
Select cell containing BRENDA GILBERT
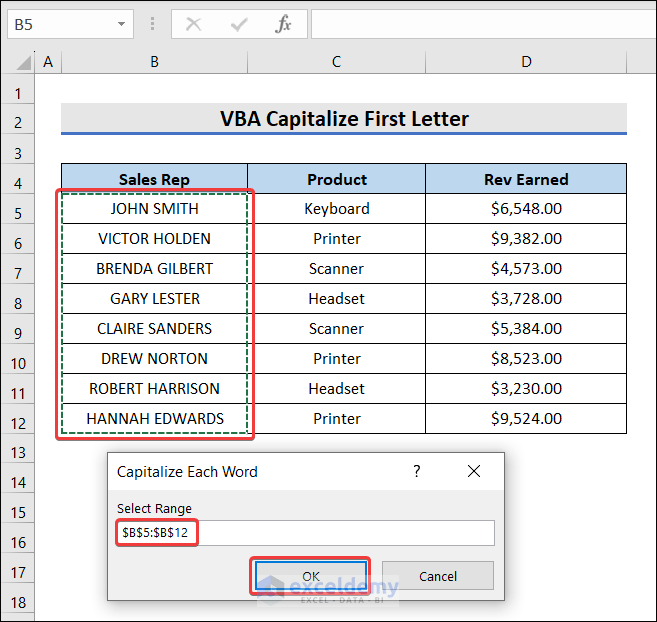(x=155, y=269)
